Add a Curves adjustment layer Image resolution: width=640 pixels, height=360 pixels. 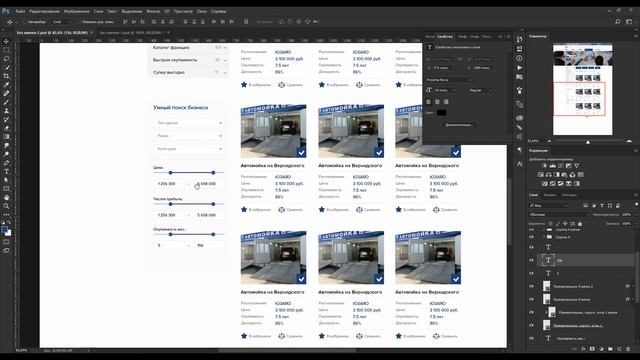(560, 166)
